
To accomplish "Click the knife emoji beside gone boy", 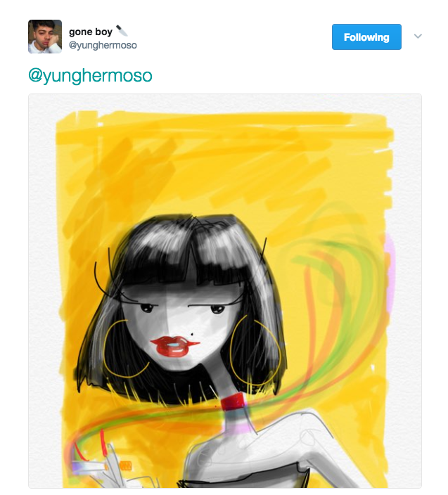I will click(x=122, y=31).
